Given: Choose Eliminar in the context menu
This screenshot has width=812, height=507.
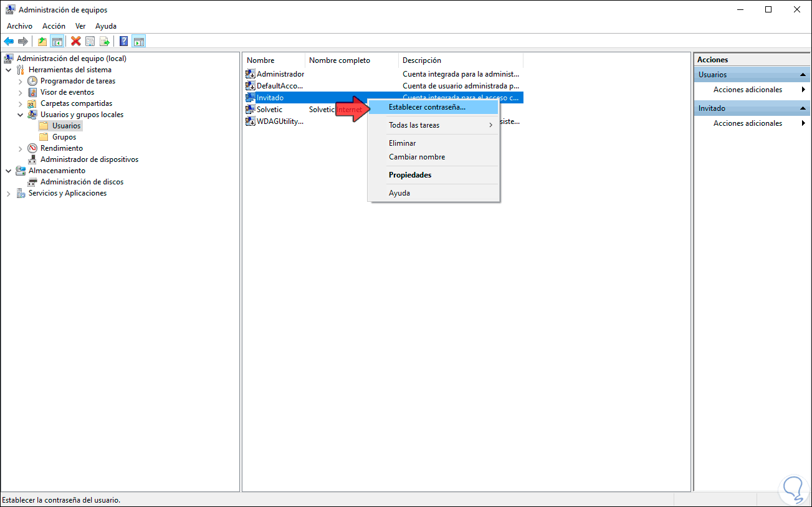Looking at the screenshot, I should pos(434,143).
